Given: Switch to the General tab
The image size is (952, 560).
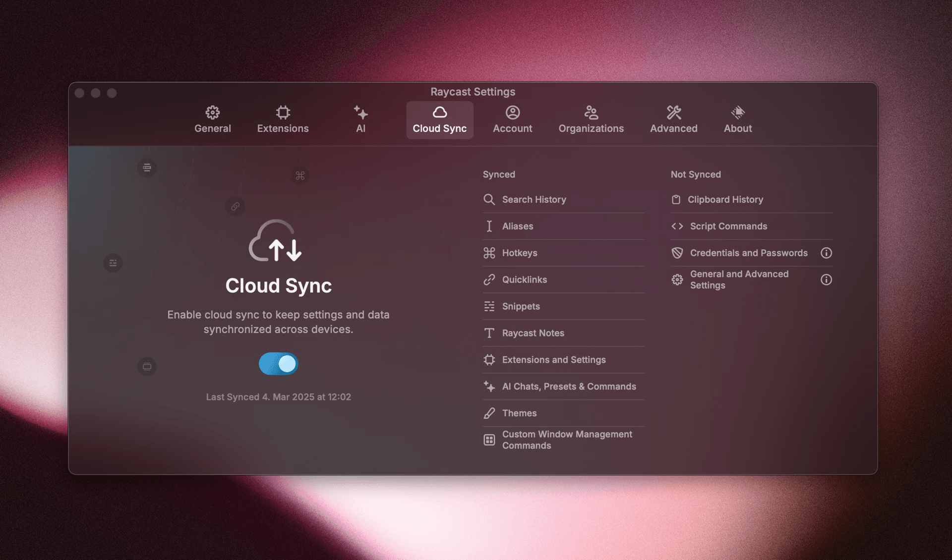Looking at the screenshot, I should coord(212,119).
